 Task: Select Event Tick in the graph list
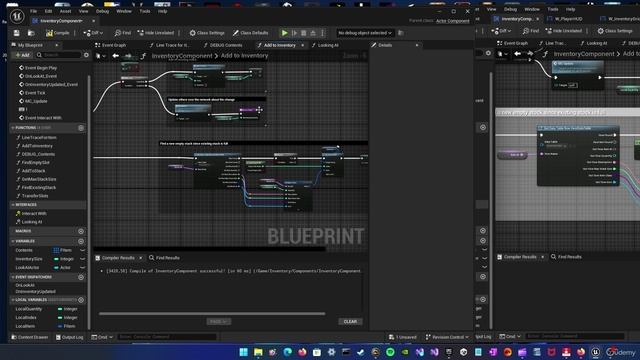pyautogui.click(x=35, y=93)
